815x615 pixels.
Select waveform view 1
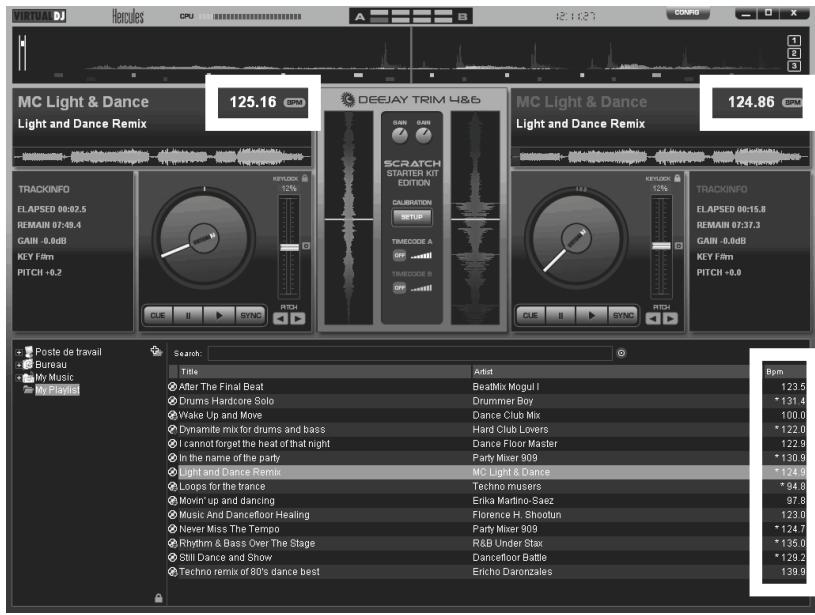(x=794, y=41)
